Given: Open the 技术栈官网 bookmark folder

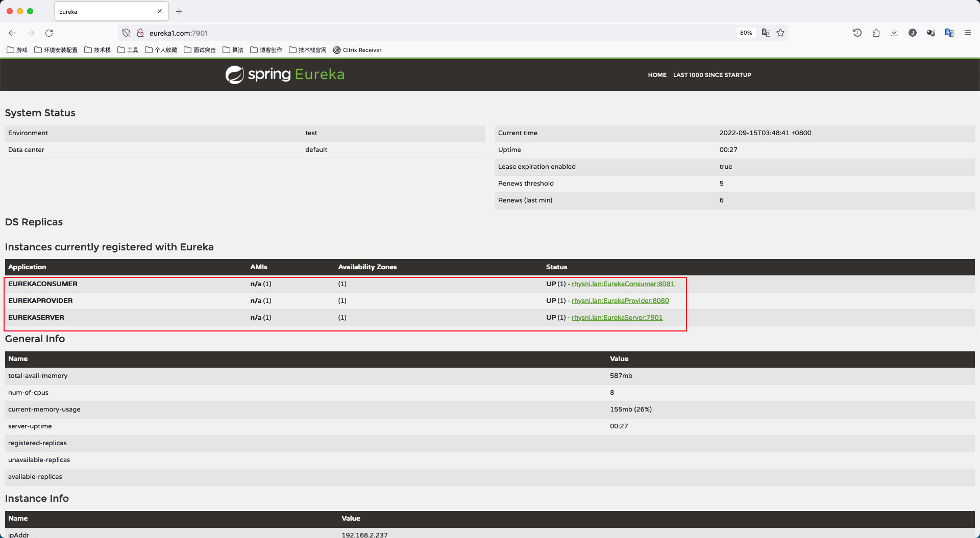Looking at the screenshot, I should click(308, 50).
